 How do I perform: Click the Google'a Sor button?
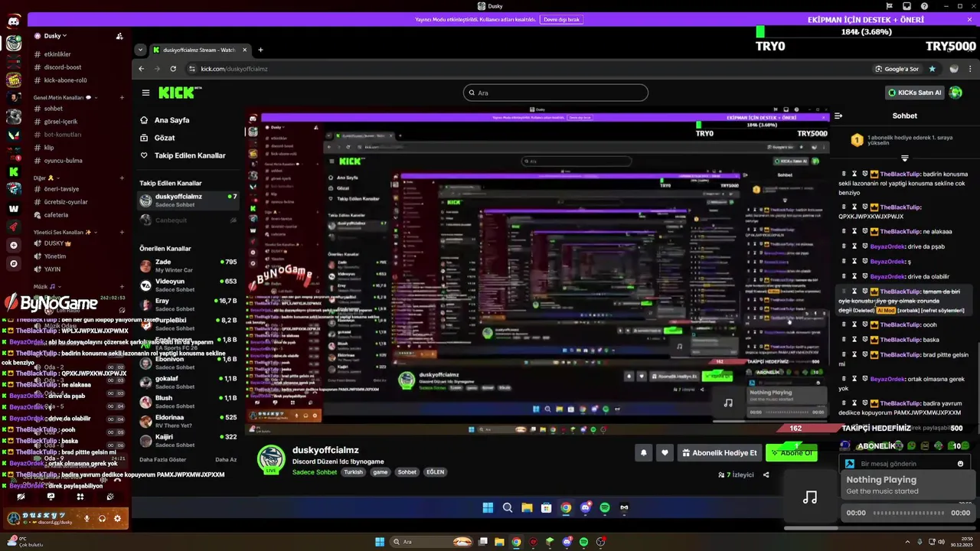[x=897, y=69]
